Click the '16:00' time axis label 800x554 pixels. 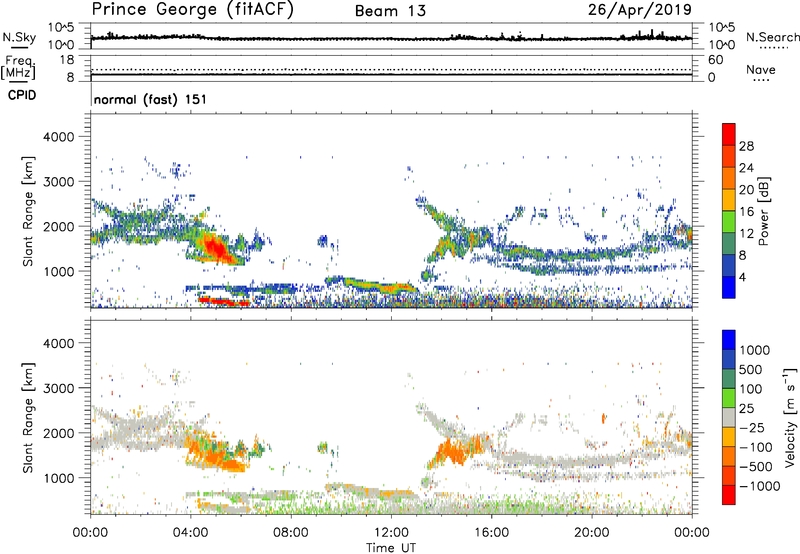(x=491, y=533)
